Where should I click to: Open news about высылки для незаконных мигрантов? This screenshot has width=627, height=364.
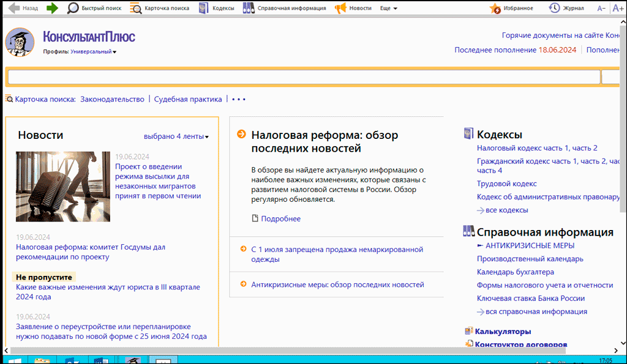click(158, 181)
